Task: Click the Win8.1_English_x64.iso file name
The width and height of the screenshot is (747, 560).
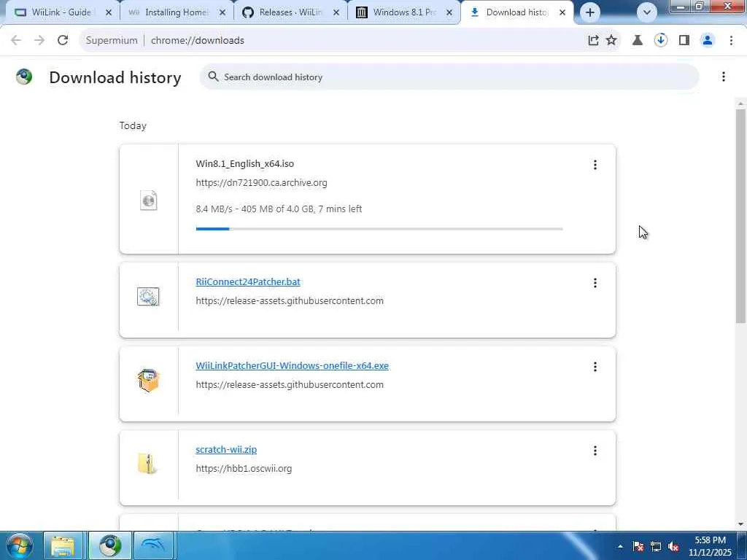Action: (245, 164)
